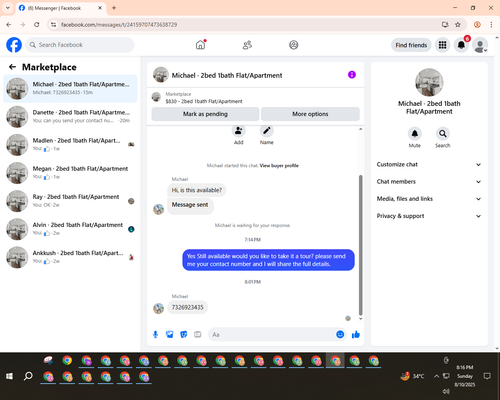Click Find friends button

click(411, 45)
